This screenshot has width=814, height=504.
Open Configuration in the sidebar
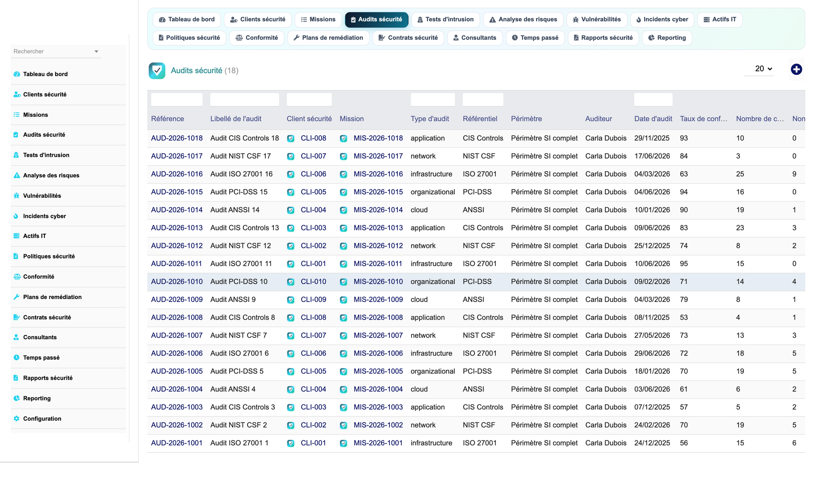pyautogui.click(x=68, y=419)
